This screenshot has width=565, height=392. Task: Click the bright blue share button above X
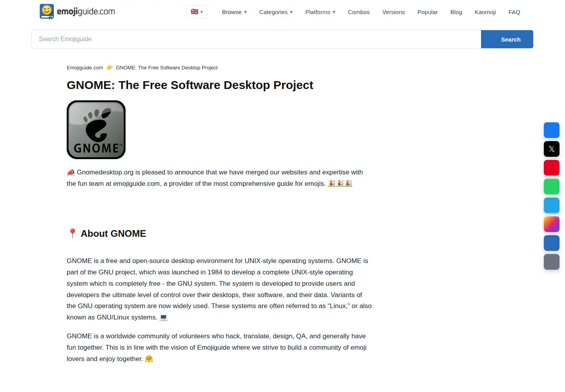[551, 130]
